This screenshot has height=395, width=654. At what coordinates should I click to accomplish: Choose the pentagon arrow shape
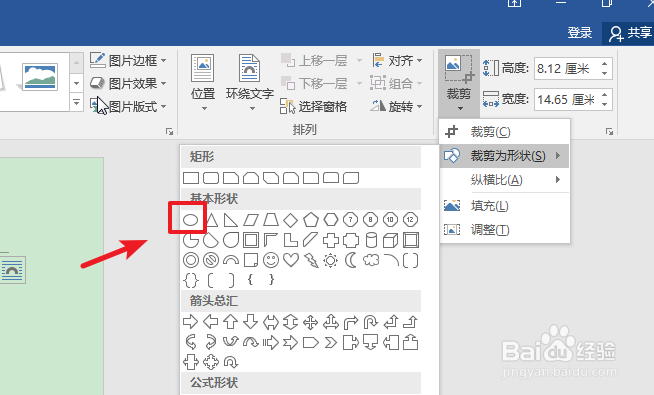(x=311, y=343)
